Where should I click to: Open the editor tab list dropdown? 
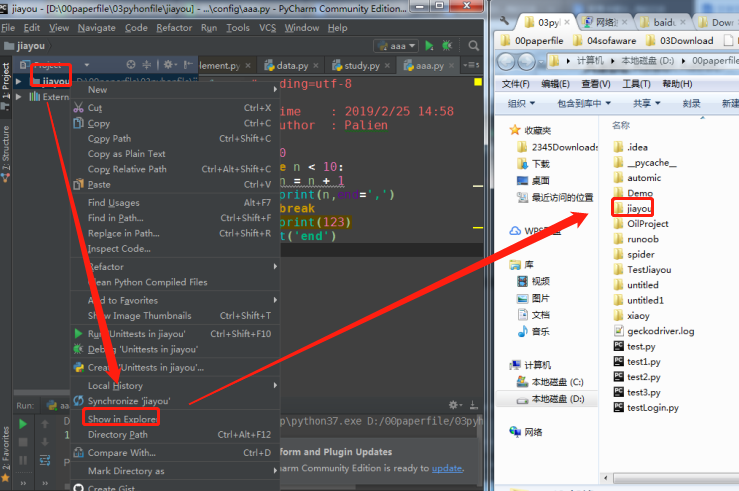[471, 65]
